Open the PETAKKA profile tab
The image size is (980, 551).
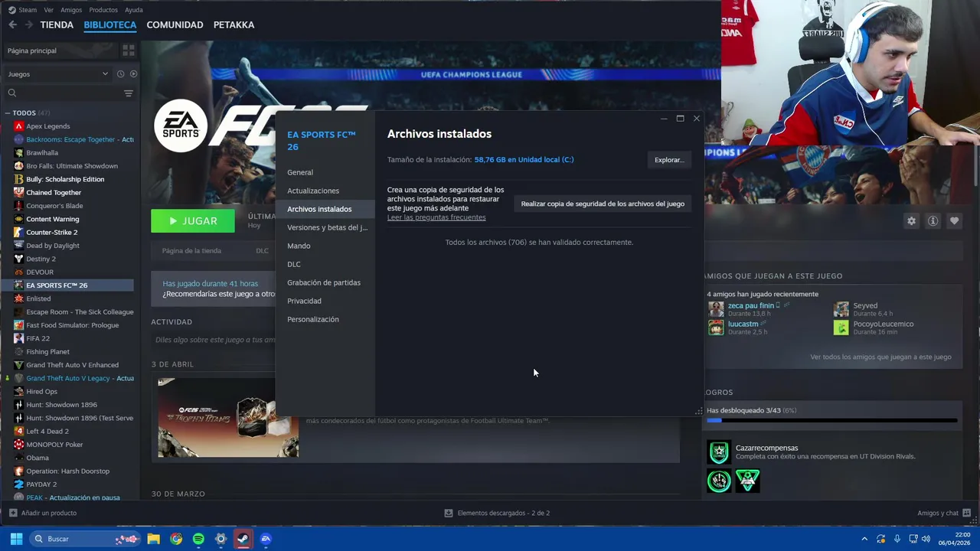tap(234, 24)
